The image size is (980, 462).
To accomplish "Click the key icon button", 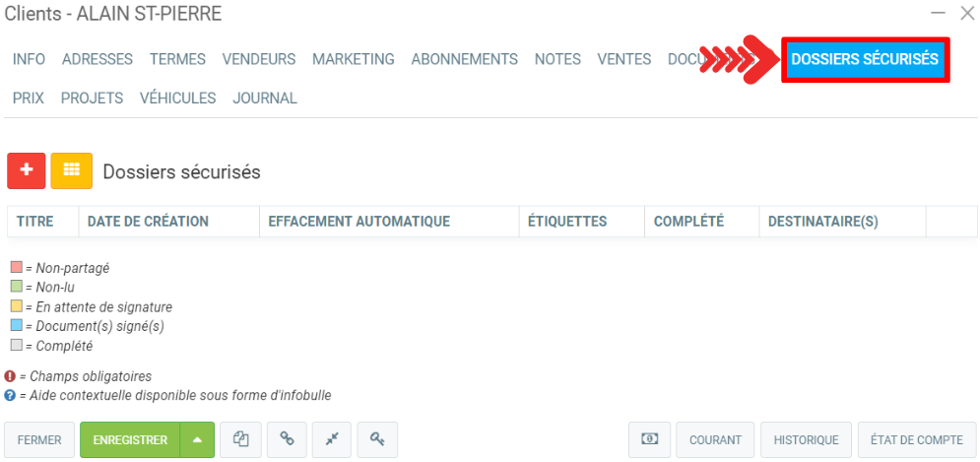I will tap(377, 439).
